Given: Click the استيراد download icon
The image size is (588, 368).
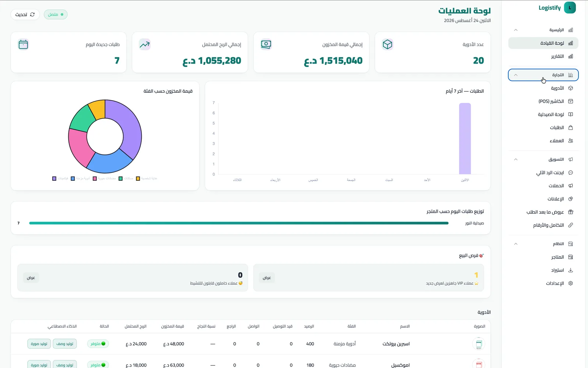Looking at the screenshot, I should tap(570, 270).
